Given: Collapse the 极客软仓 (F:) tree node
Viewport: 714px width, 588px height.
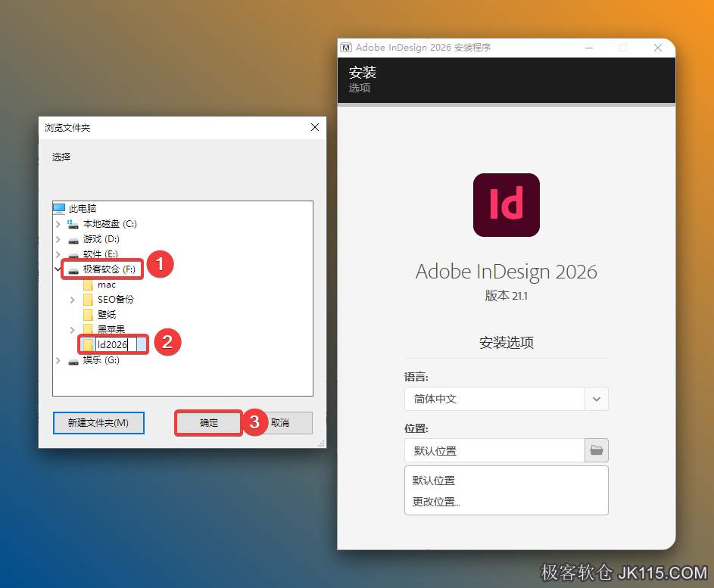Looking at the screenshot, I should (58, 269).
